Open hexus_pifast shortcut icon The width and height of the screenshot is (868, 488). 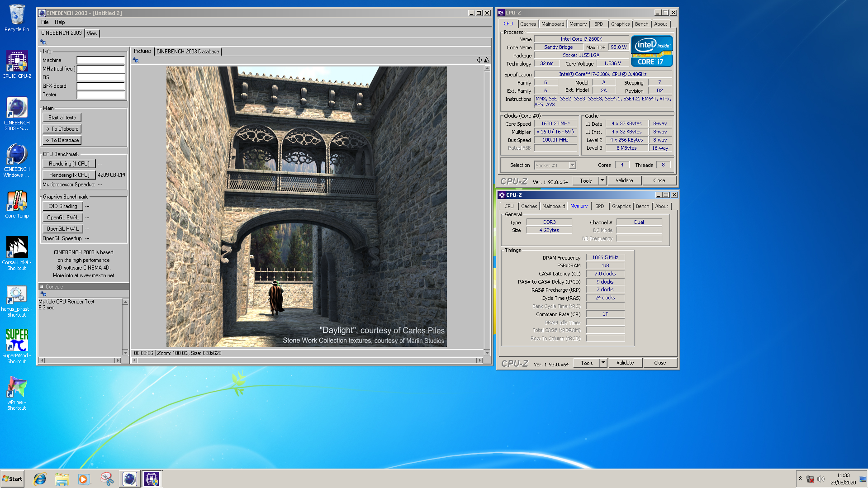click(17, 301)
